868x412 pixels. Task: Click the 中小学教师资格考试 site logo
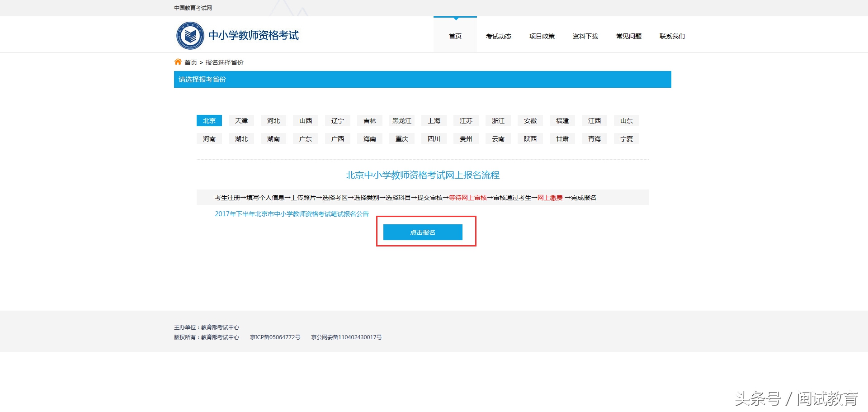[237, 35]
